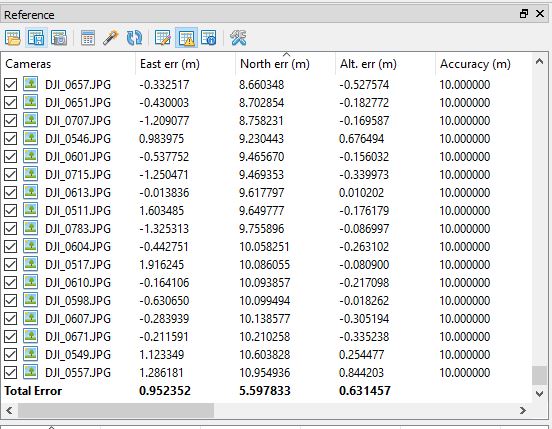Select North err value 9.230443

pyautogui.click(x=261, y=139)
